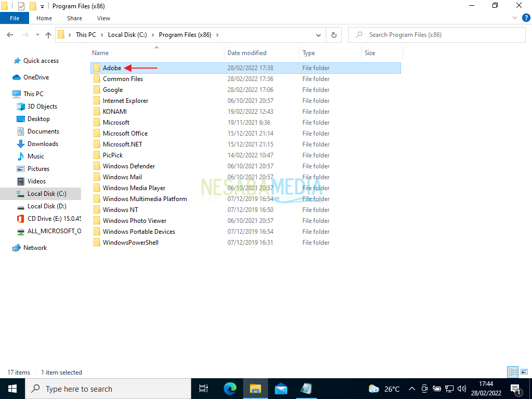Open Task View on the taskbar
The width and height of the screenshot is (532, 399).
203,388
